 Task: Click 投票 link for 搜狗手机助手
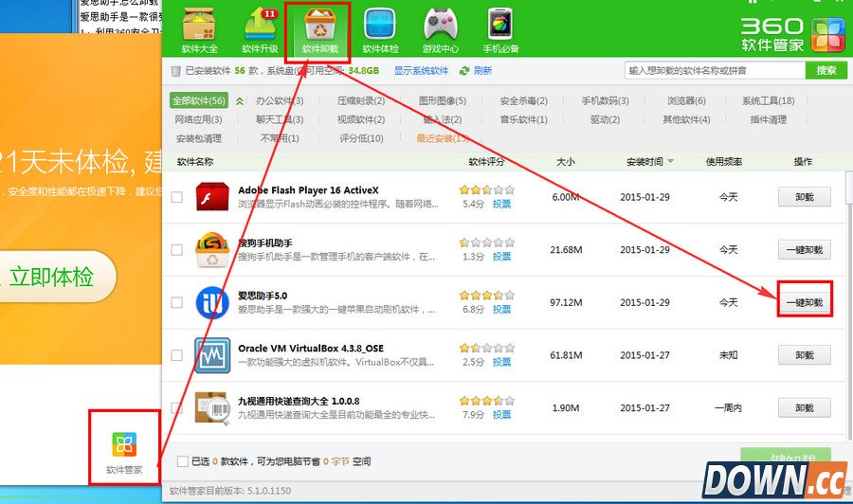pos(501,256)
